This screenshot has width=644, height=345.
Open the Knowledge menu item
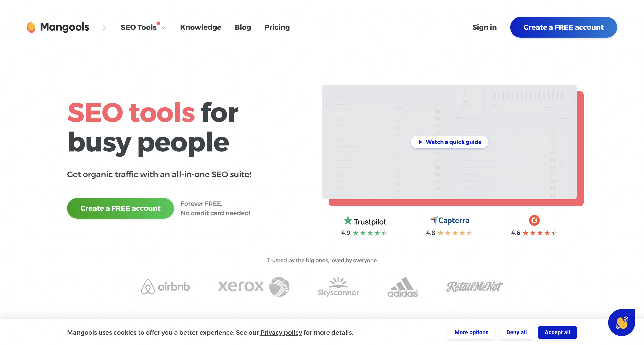[x=201, y=27]
